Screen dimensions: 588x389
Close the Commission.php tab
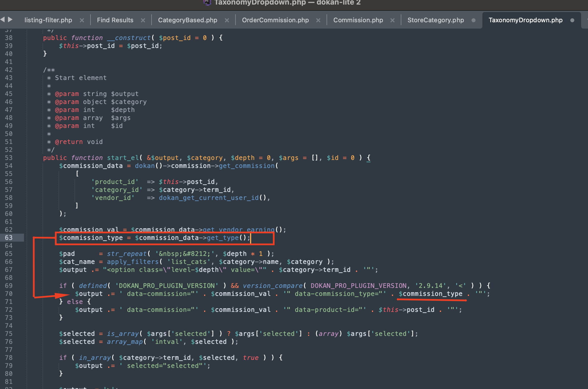[x=392, y=20]
